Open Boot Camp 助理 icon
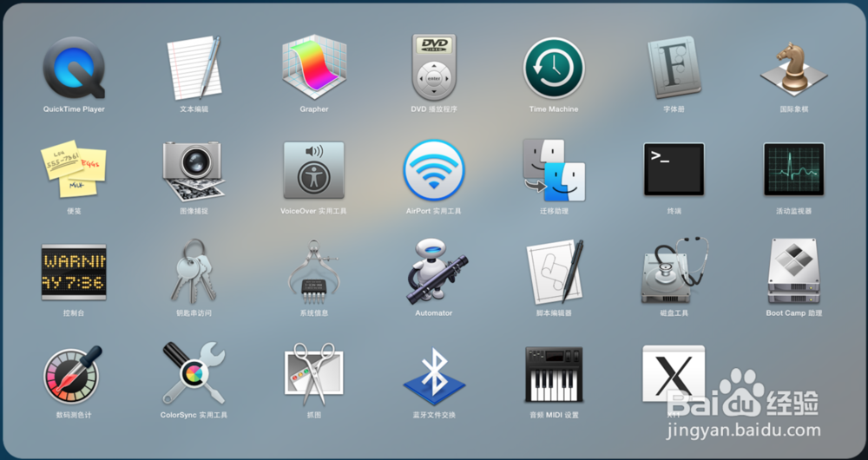 794,272
